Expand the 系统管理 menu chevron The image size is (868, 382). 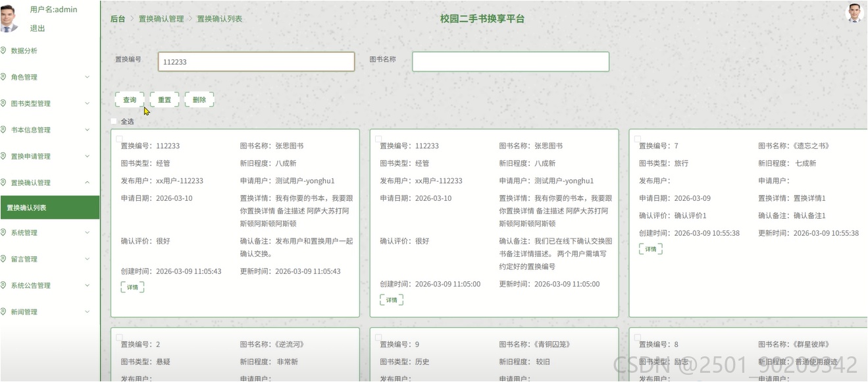tap(88, 232)
